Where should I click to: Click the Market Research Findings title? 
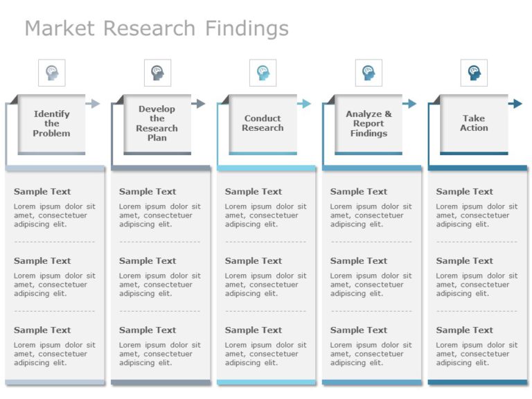point(157,28)
